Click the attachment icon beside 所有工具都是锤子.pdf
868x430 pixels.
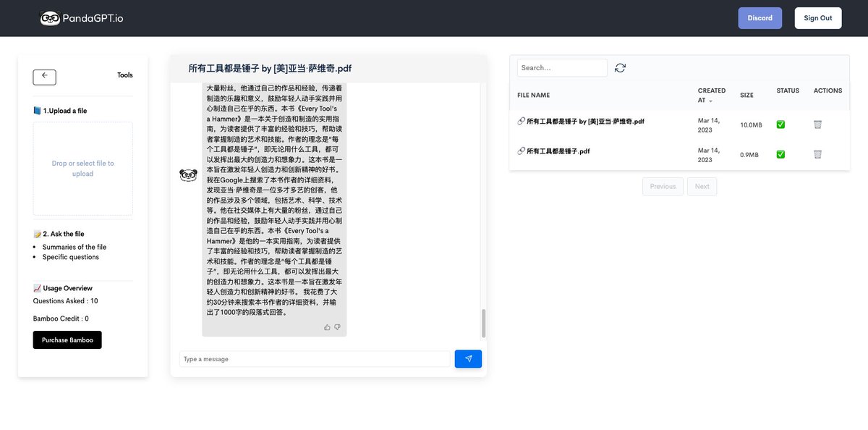pos(522,151)
